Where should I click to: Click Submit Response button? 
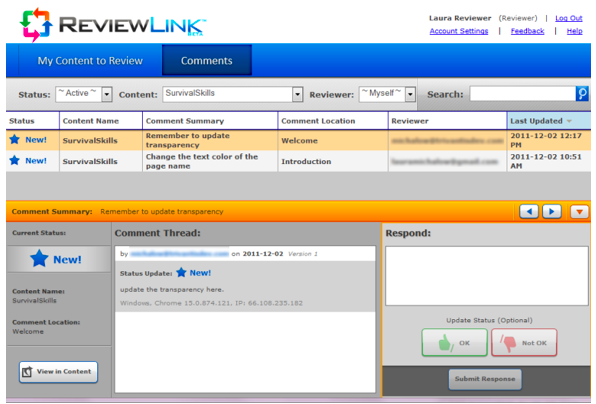click(x=485, y=379)
